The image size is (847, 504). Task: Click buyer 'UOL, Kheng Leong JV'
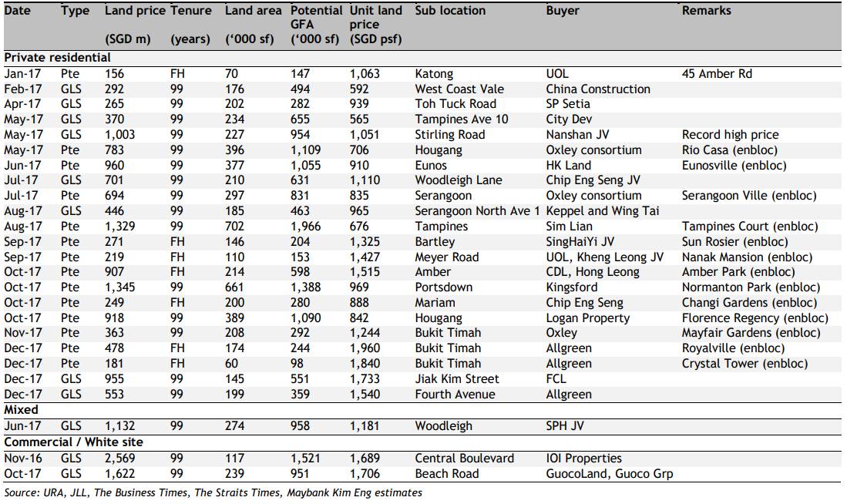[604, 257]
